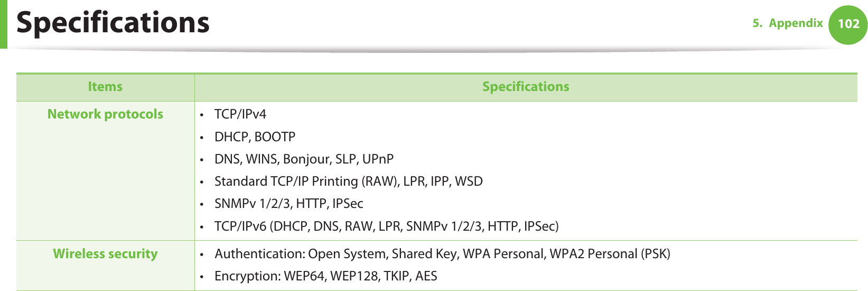The image size is (868, 291).
Task: Click the Wireless security row label
Action: coord(105,254)
